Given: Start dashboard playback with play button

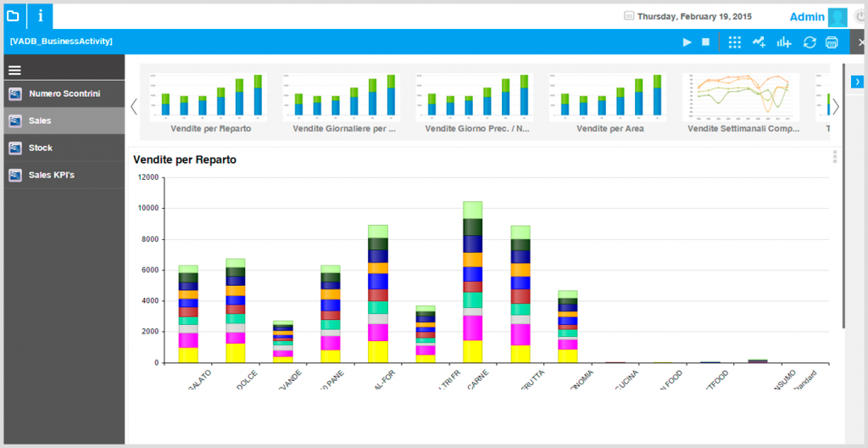Looking at the screenshot, I should (x=687, y=42).
